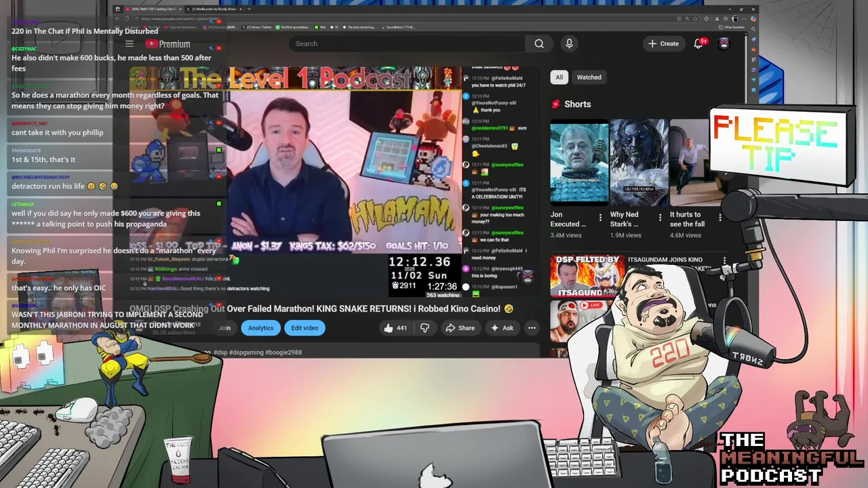Open options for 'It hurts to see' short
The height and width of the screenshot is (488, 868).
click(x=719, y=218)
